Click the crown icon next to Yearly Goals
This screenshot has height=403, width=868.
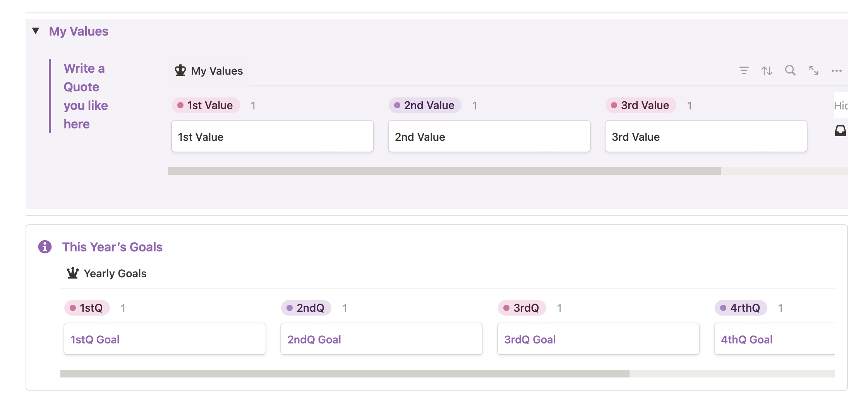point(72,273)
